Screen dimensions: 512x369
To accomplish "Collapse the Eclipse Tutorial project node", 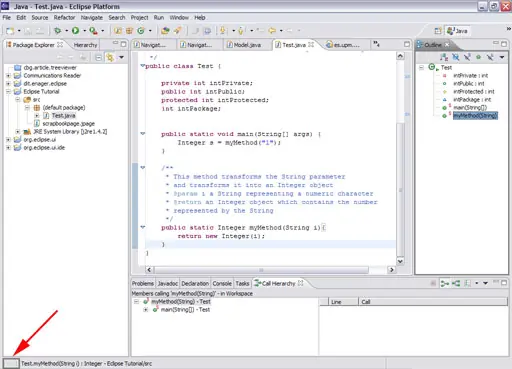I will pyautogui.click(x=8, y=92).
